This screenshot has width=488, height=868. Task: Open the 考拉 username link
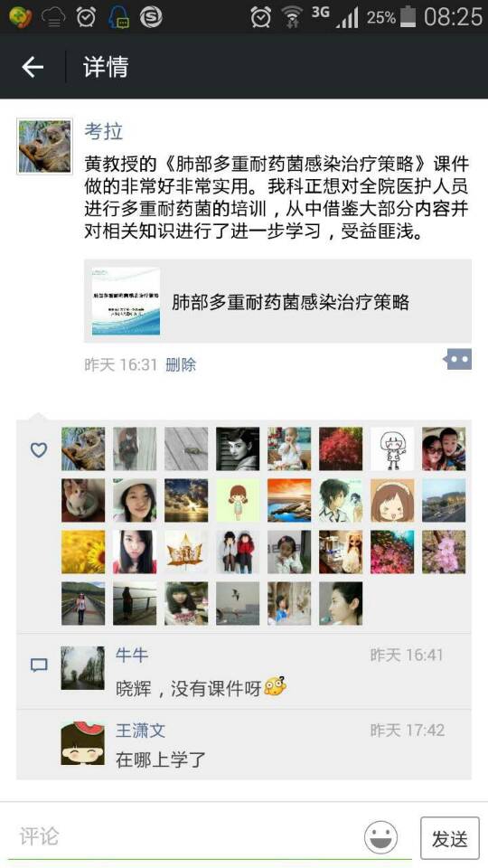pyautogui.click(x=103, y=131)
